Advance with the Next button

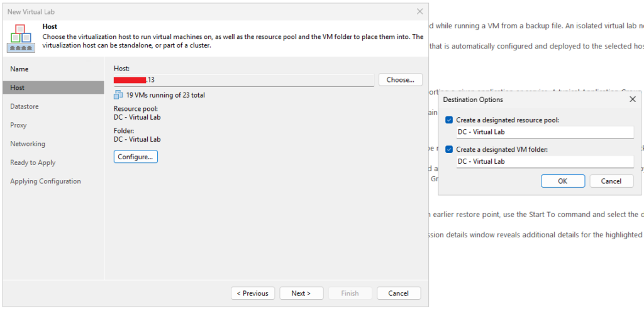point(301,293)
